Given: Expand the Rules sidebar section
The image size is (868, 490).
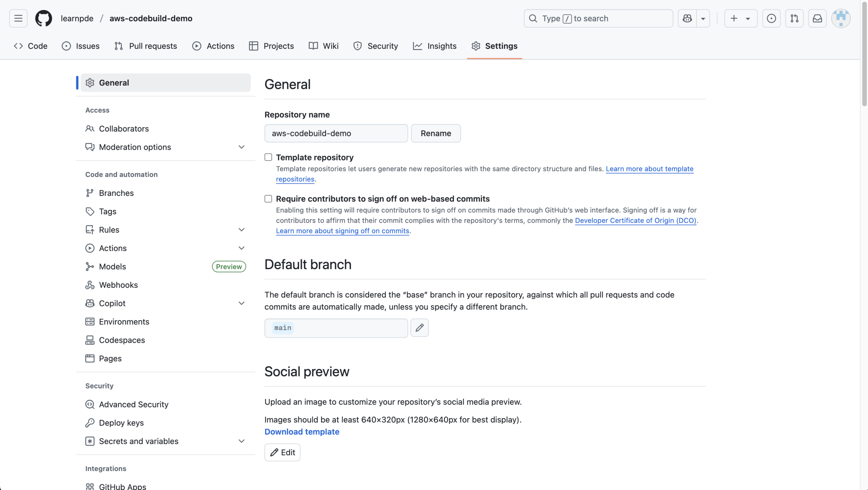Looking at the screenshot, I should [241, 230].
